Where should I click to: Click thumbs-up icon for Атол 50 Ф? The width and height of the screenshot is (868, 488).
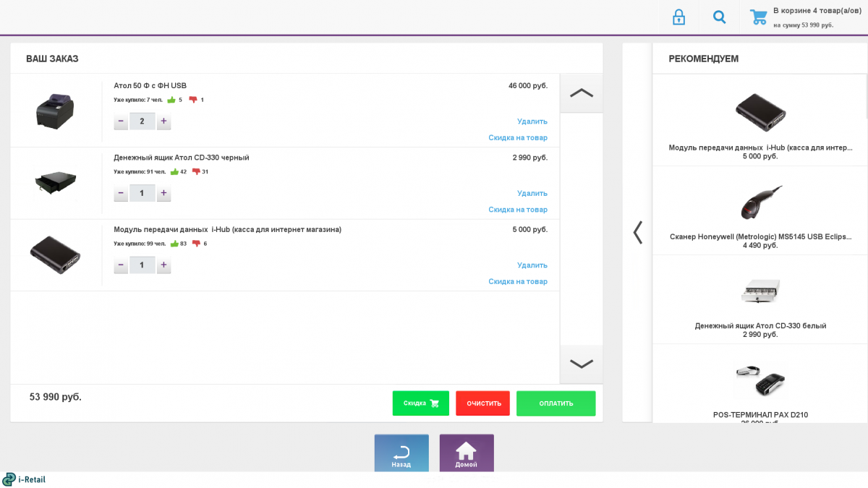click(x=171, y=100)
